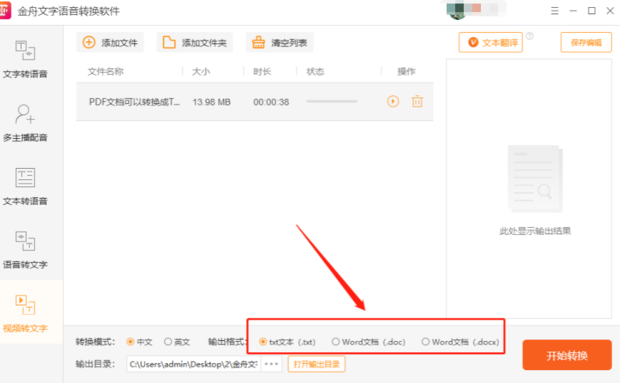Click the 文件名称 column header

(106, 72)
